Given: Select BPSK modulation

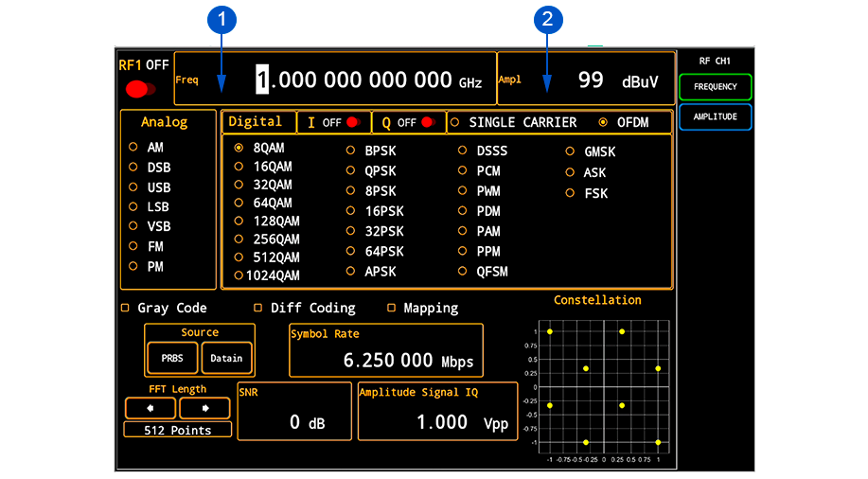Looking at the screenshot, I should tap(350, 151).
